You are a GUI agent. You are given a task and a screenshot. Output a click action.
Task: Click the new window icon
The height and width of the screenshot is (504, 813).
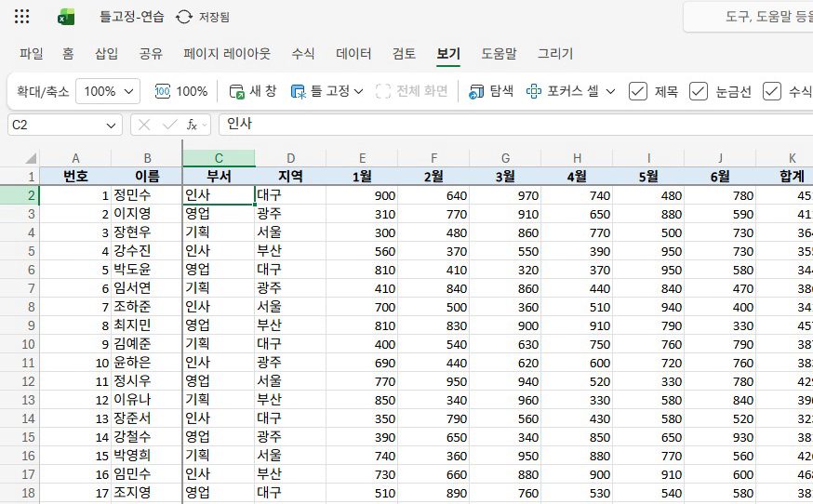tap(236, 91)
